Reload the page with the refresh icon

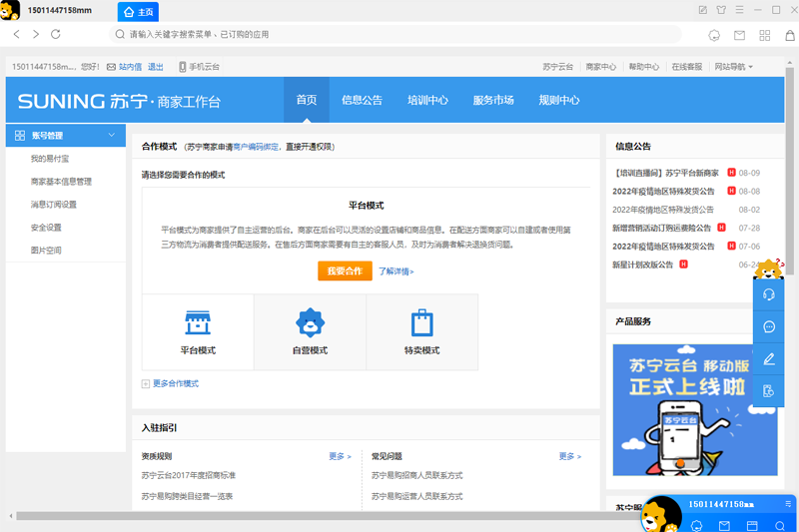click(x=56, y=34)
